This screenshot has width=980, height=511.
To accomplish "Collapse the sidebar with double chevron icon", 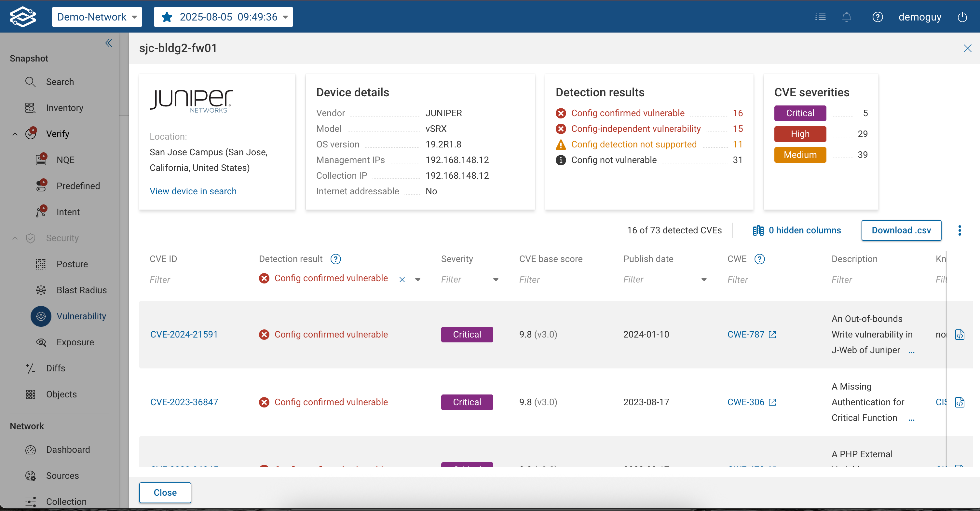I will (x=108, y=43).
